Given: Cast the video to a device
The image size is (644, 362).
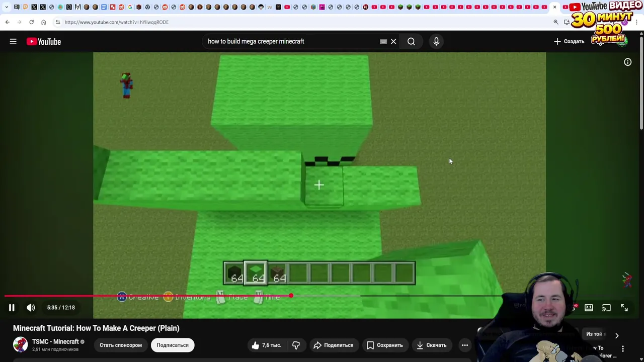Looking at the screenshot, I should coord(606,308).
